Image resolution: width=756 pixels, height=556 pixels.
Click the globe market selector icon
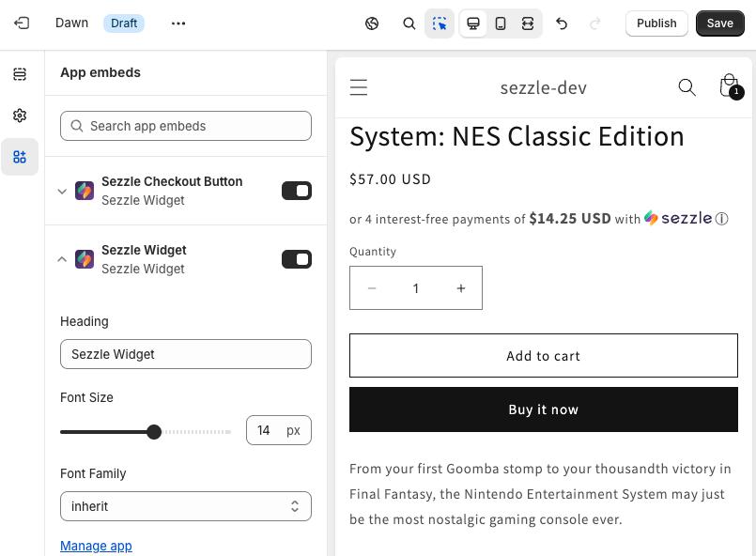click(372, 23)
